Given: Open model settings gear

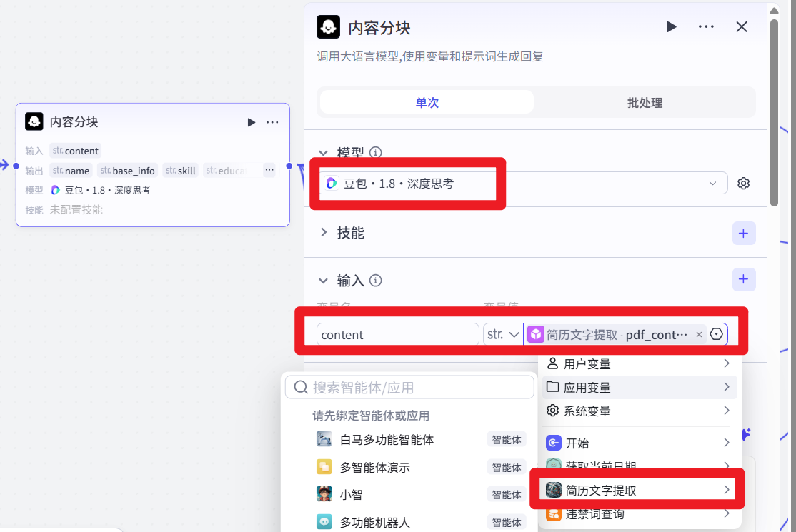Looking at the screenshot, I should pos(743,183).
